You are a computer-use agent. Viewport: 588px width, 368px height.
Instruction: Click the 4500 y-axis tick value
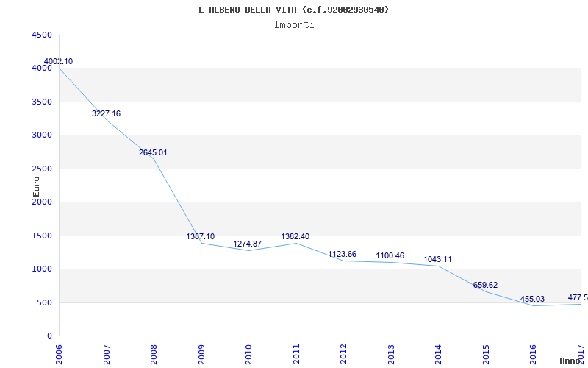pyautogui.click(x=42, y=35)
